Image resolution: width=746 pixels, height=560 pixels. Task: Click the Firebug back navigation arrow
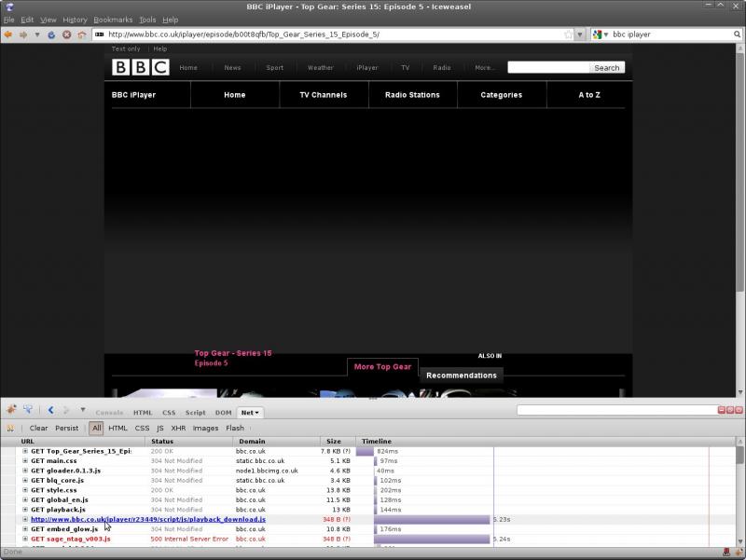tap(51, 411)
